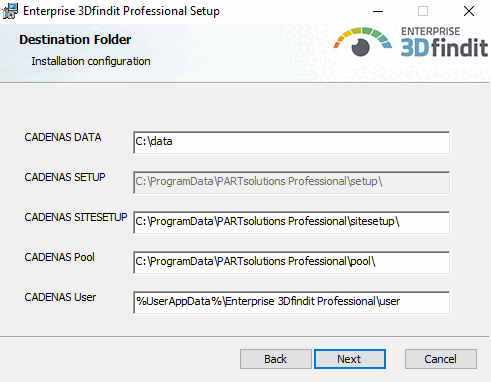Click the disabled maximize button
Image resolution: width=491 pixels, height=382 pixels.
point(423,11)
